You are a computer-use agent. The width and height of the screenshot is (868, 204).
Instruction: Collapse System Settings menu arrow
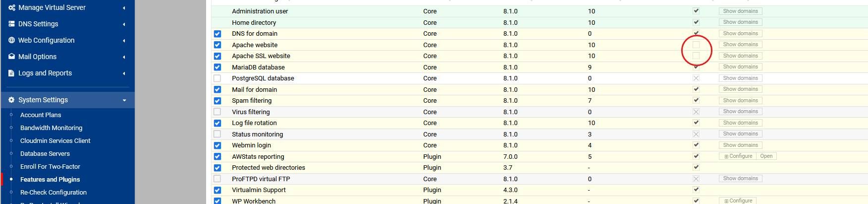(124, 100)
